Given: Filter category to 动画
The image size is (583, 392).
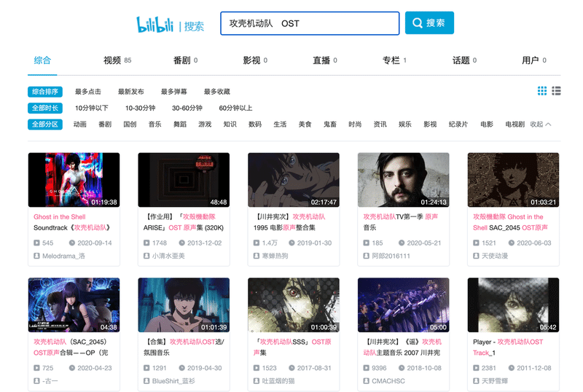Looking at the screenshot, I should [80, 124].
